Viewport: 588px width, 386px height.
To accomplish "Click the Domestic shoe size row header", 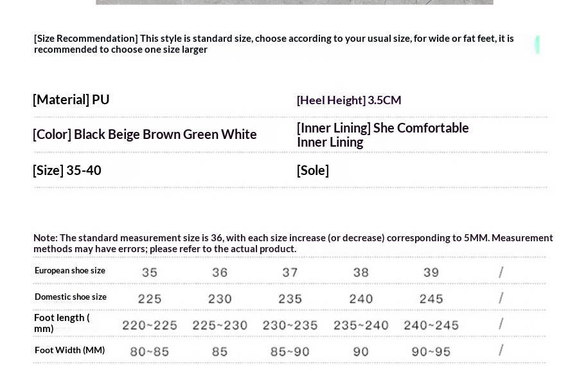I will (71, 297).
